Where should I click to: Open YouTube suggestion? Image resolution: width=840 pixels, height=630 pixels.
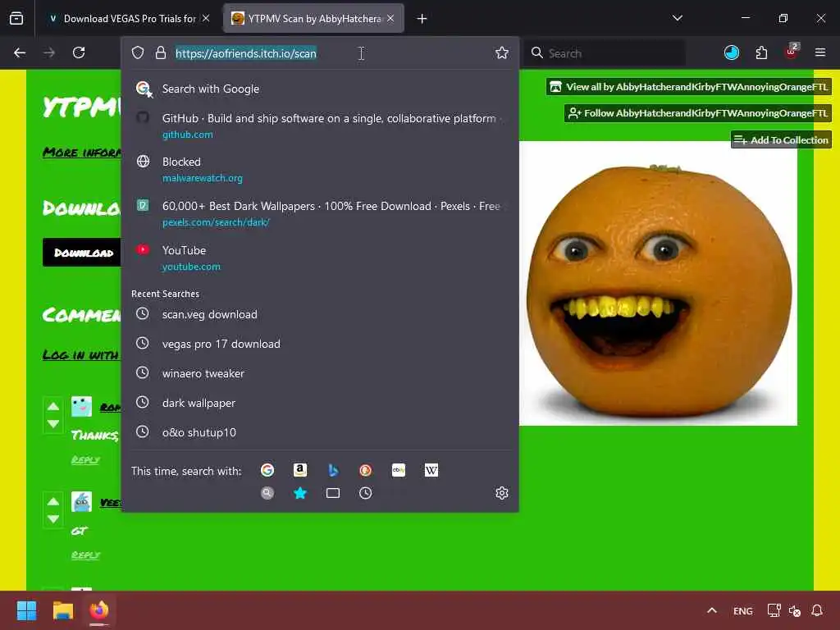pyautogui.click(x=320, y=258)
